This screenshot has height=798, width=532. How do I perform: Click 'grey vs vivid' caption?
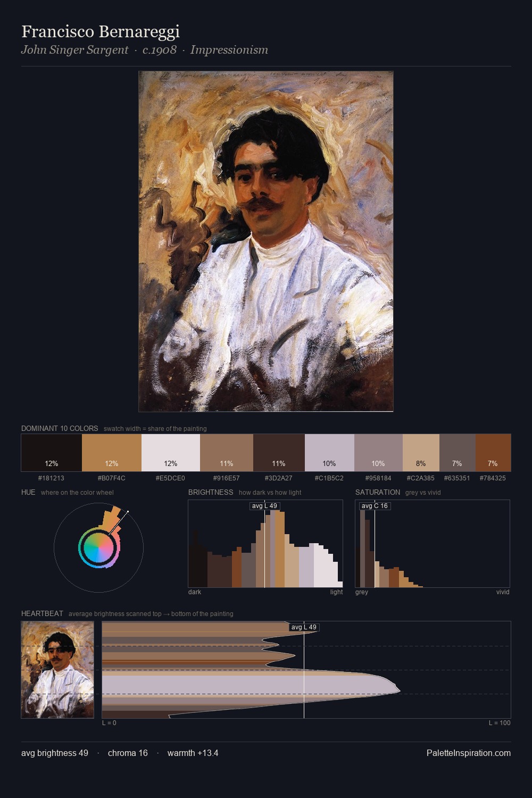click(x=423, y=492)
